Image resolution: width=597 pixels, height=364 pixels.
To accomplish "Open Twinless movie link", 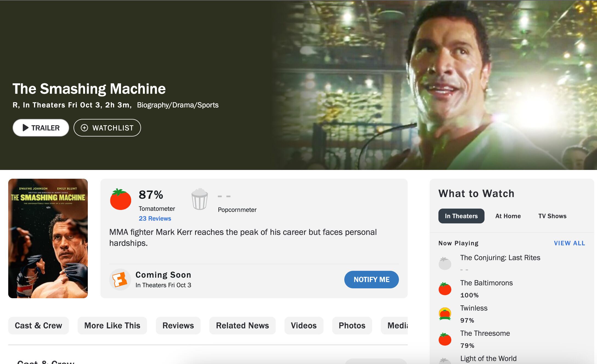I will [x=474, y=308].
